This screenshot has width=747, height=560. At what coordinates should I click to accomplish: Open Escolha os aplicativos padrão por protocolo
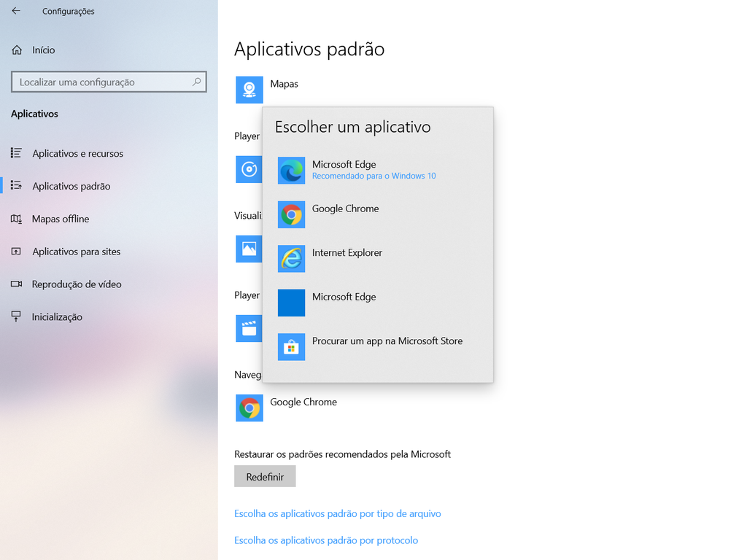[x=326, y=540]
